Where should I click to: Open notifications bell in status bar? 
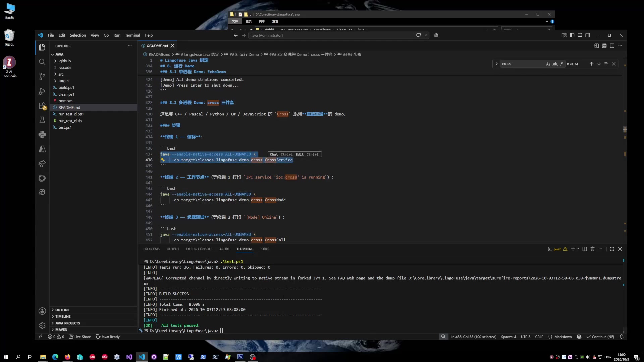[621, 337]
